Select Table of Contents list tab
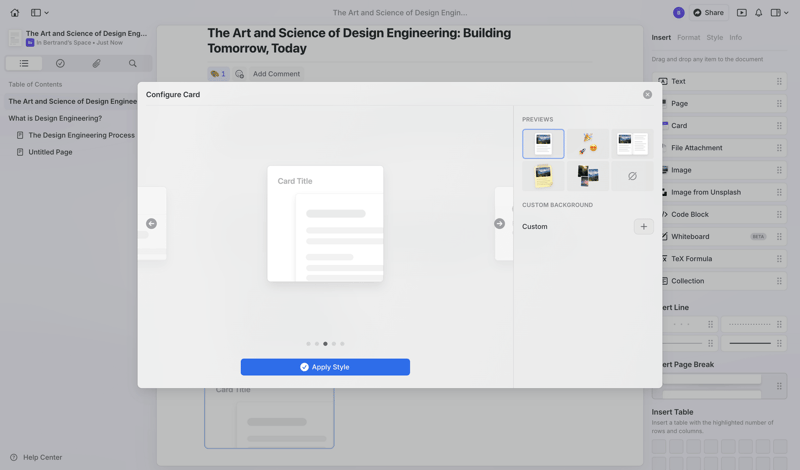This screenshot has height=470, width=800. click(24, 63)
